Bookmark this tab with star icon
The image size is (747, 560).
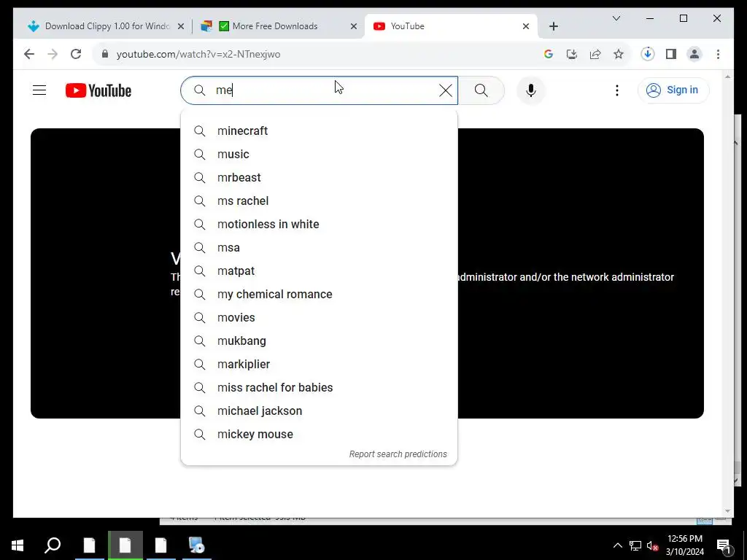tap(619, 54)
